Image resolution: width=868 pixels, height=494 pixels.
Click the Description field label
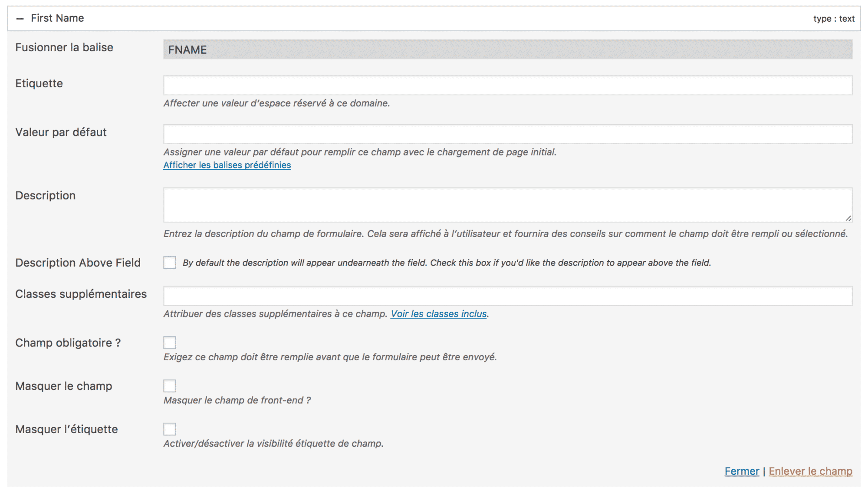(x=45, y=195)
